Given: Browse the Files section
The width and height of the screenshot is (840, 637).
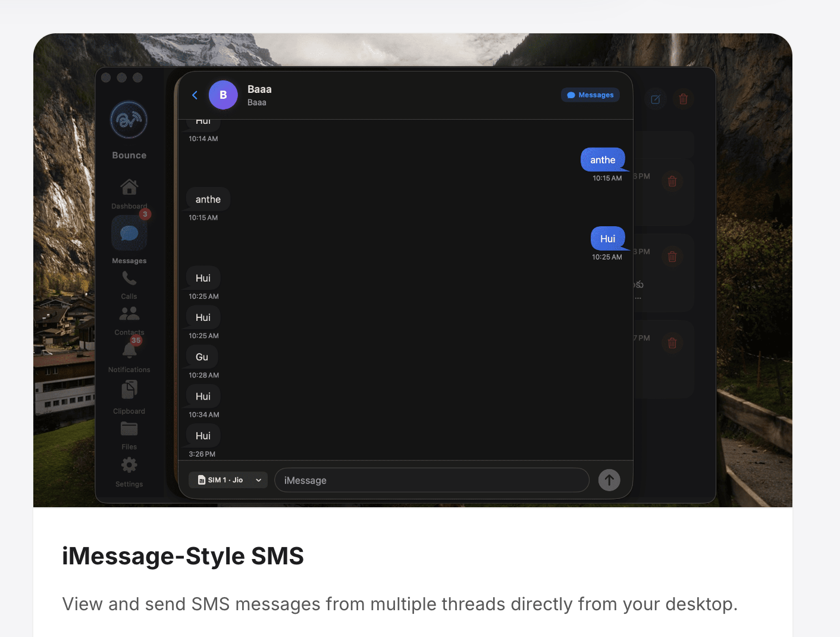Looking at the screenshot, I should pos(129,432).
